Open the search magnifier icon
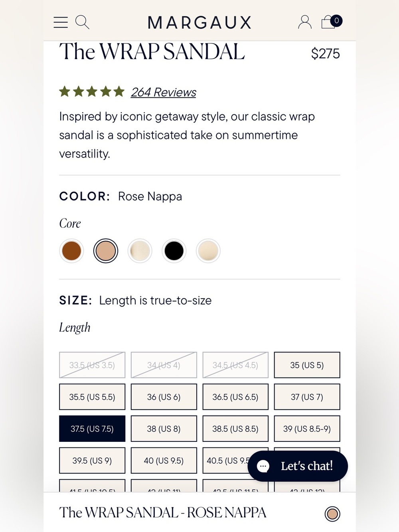Viewport: 399px width, 532px height. [82, 22]
